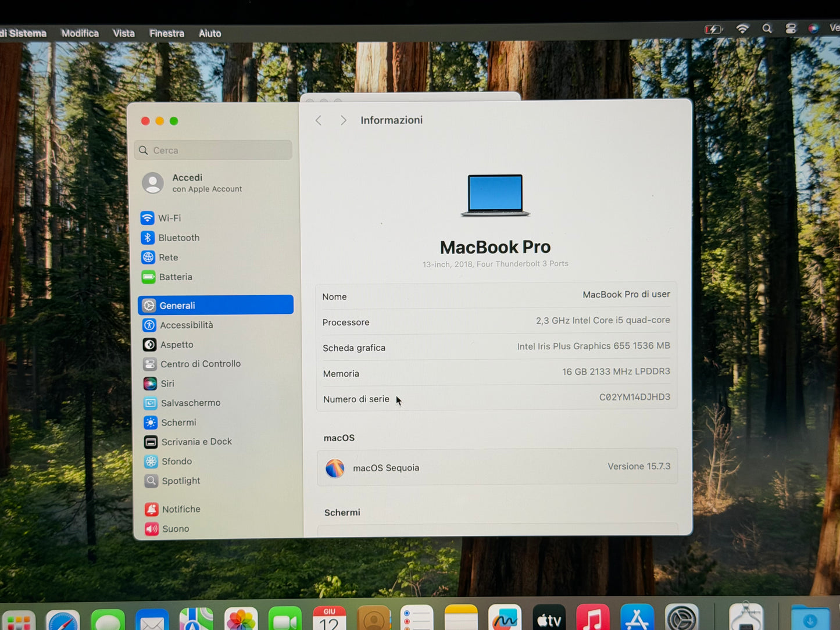Viewport: 840px width, 630px height.
Task: Click the processor value 2,3 GHz Intel Core i5
Action: [x=603, y=320]
